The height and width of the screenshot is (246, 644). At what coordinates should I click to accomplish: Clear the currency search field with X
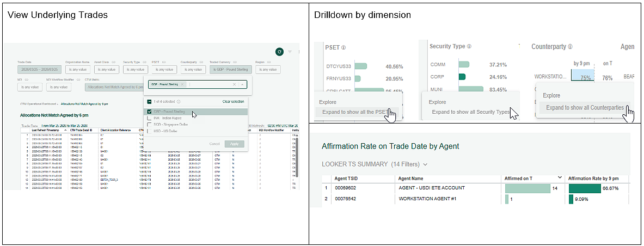tap(234, 84)
